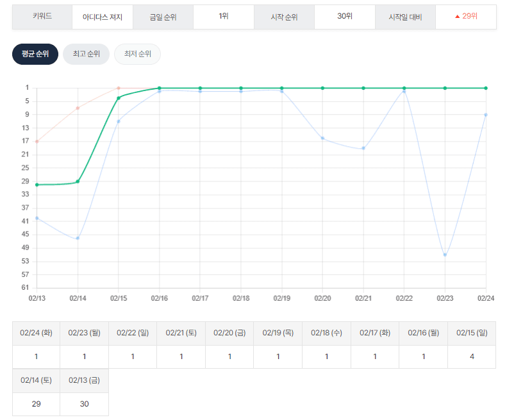507x420 pixels.
Task: Click the 아디다스 져지 keyword cell
Action: tap(103, 16)
